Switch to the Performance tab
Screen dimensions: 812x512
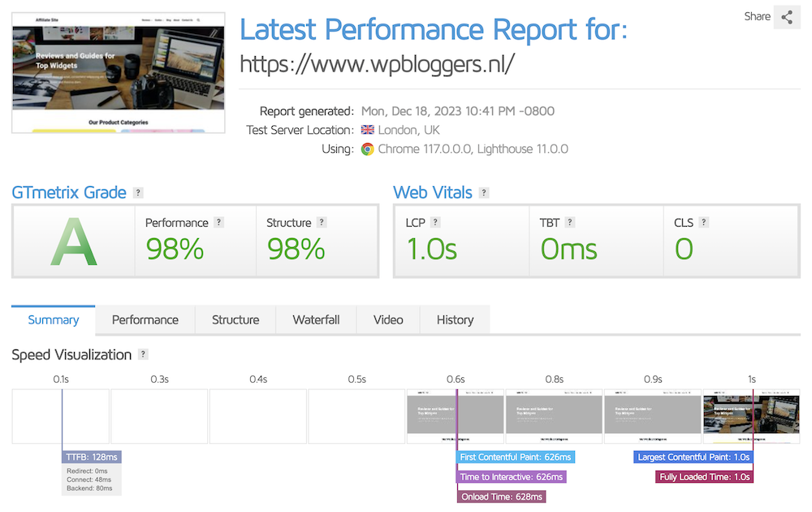tap(145, 320)
